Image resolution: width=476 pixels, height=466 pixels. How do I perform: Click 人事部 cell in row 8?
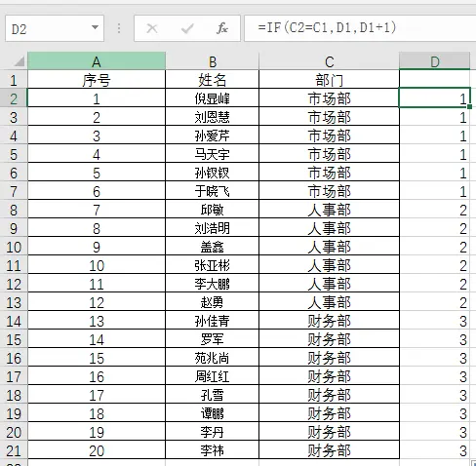(329, 210)
